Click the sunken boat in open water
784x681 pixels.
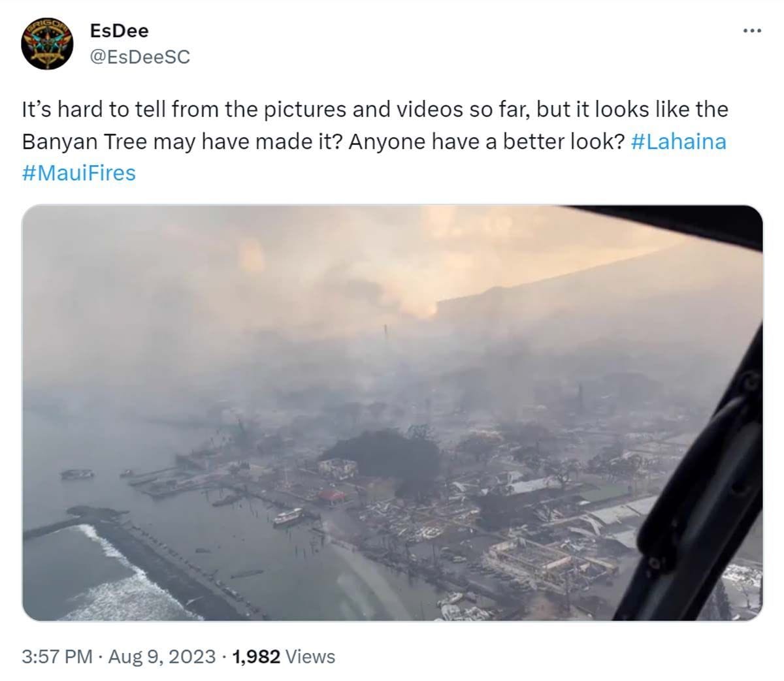77,474
